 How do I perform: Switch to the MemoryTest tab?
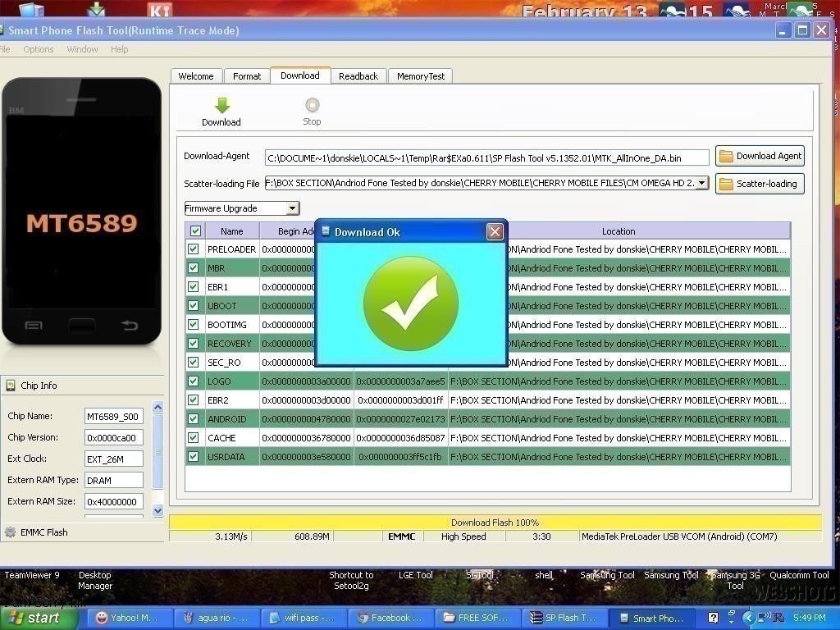point(421,76)
